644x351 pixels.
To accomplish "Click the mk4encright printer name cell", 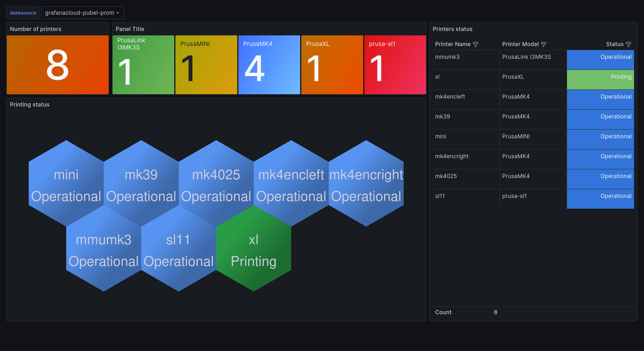I will 466,159.
